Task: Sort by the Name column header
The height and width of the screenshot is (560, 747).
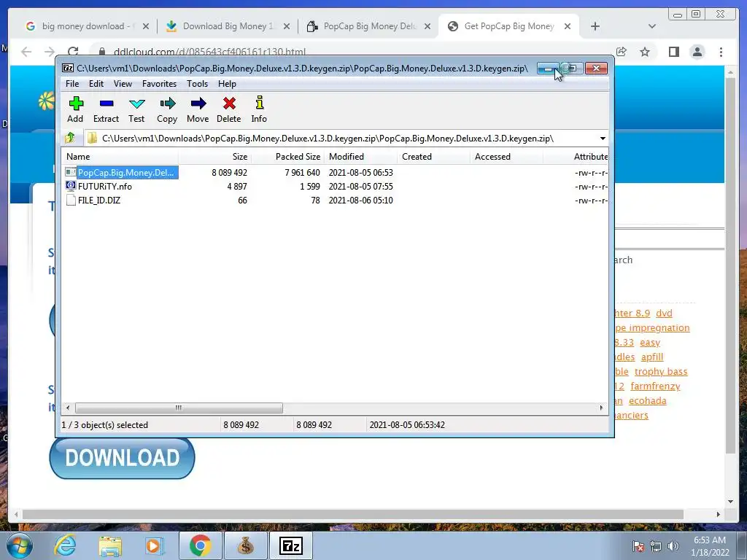Action: (120, 157)
